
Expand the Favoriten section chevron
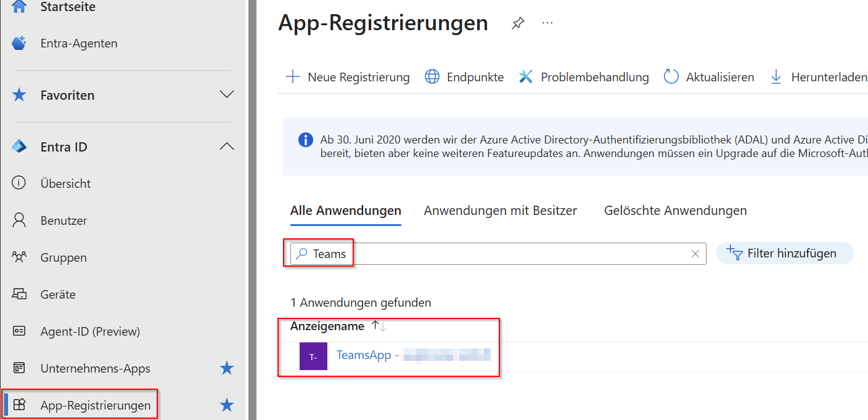click(x=227, y=95)
